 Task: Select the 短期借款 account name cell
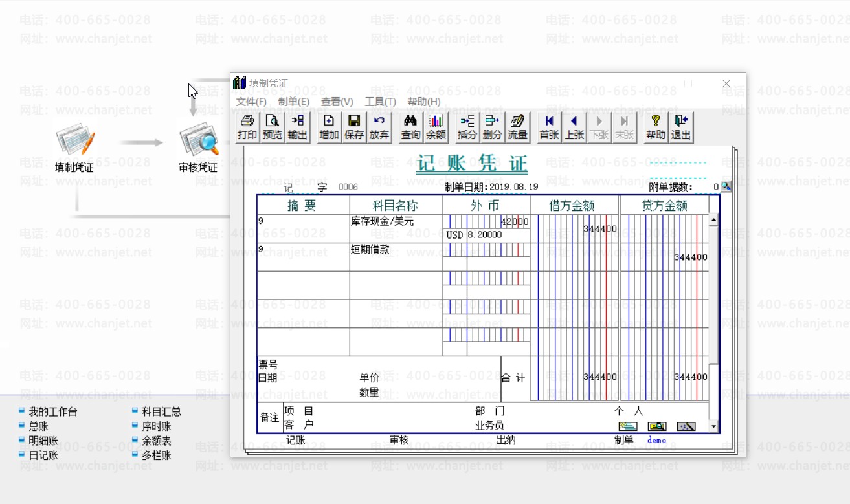tap(396, 257)
